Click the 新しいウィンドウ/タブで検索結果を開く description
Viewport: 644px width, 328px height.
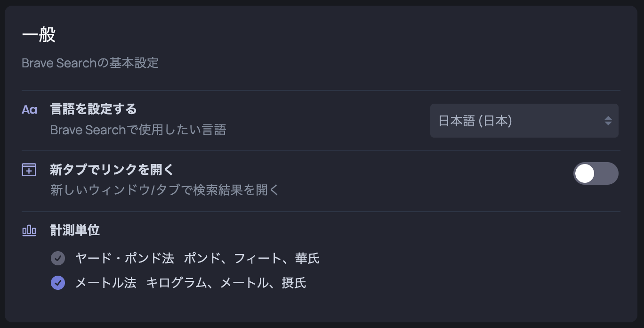click(x=164, y=190)
